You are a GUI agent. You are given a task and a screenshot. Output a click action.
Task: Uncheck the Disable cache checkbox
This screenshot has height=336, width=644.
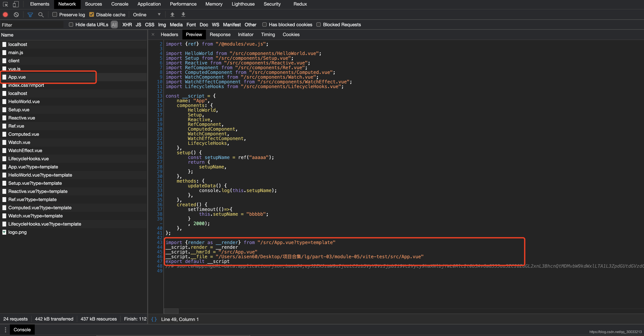click(92, 15)
